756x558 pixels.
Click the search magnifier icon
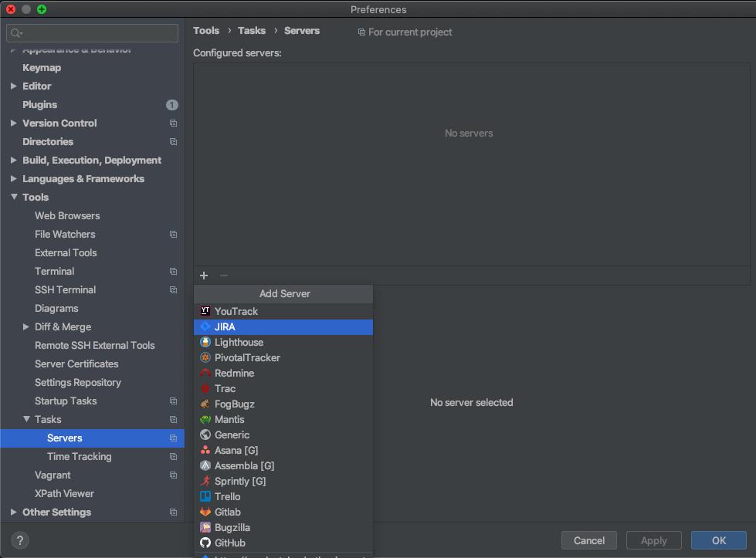(x=16, y=32)
